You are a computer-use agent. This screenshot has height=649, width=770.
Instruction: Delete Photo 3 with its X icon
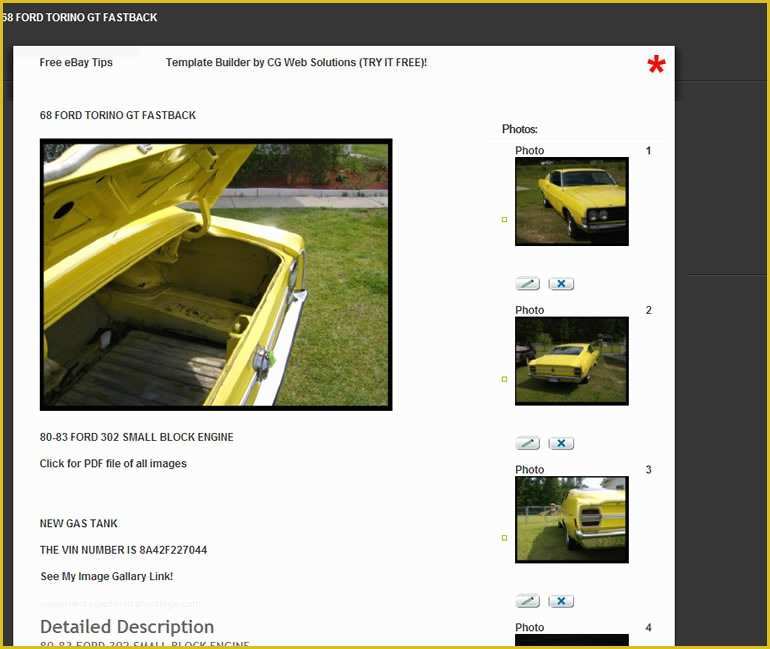(x=561, y=600)
